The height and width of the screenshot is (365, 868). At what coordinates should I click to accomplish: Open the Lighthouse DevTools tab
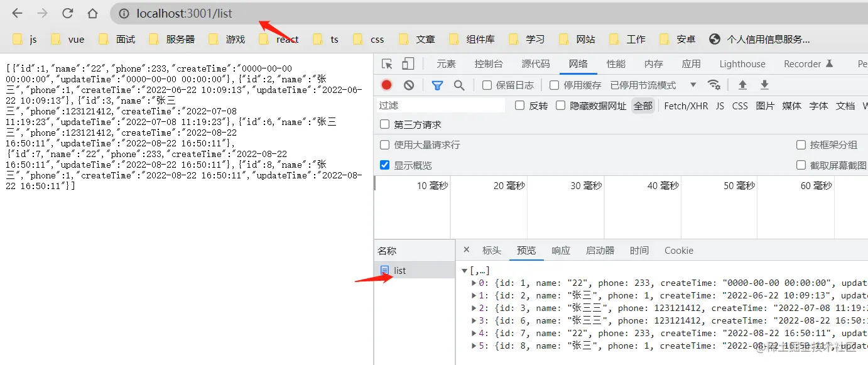742,63
